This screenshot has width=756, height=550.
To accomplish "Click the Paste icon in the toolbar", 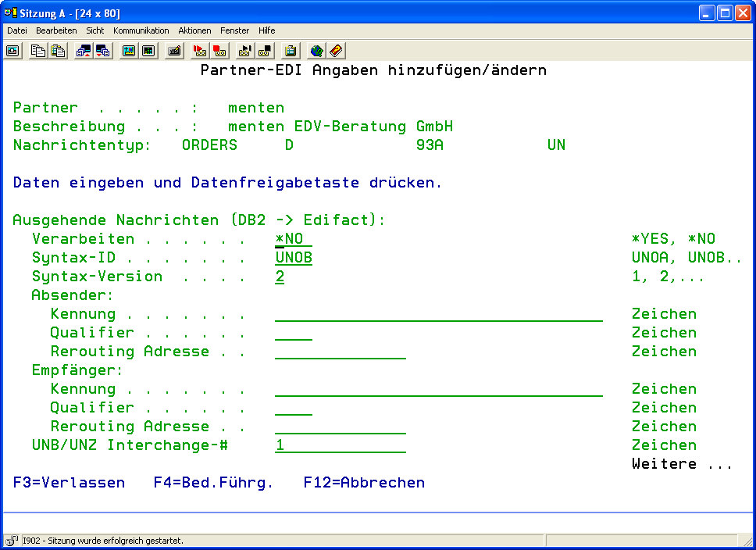I will 58,51.
